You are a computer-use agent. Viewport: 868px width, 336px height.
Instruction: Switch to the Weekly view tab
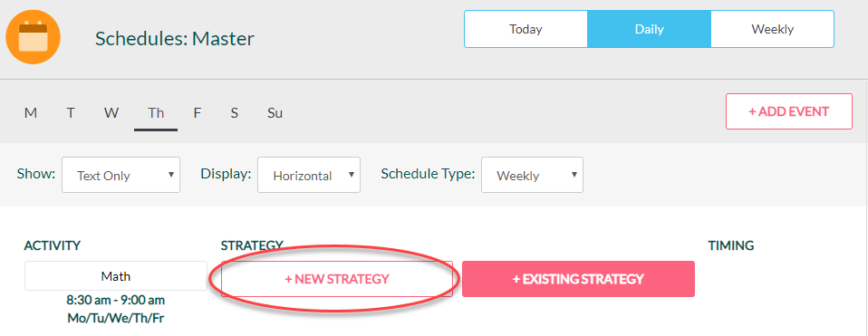772,29
